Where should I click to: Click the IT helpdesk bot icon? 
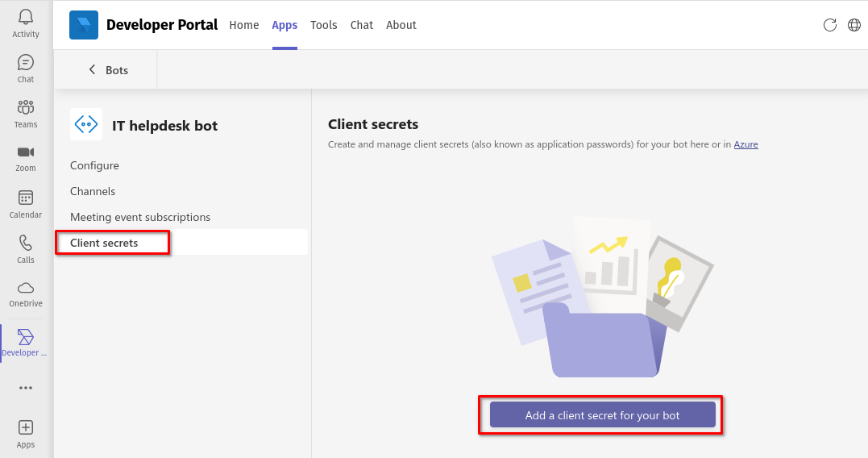(x=86, y=124)
